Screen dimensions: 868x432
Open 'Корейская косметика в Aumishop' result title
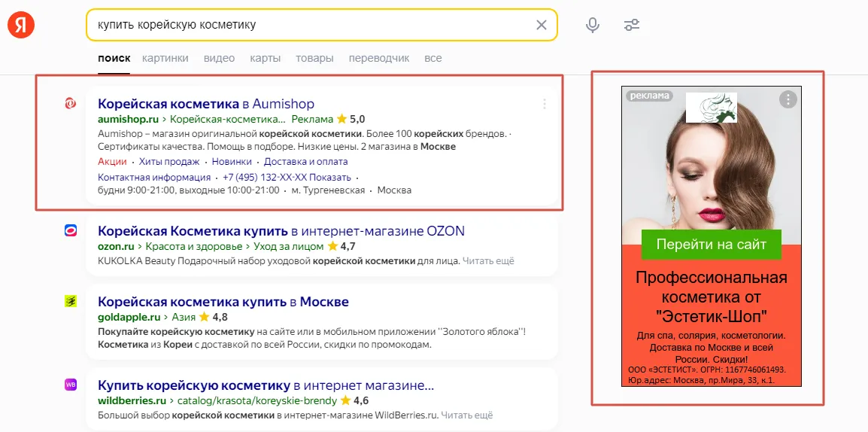tap(206, 104)
